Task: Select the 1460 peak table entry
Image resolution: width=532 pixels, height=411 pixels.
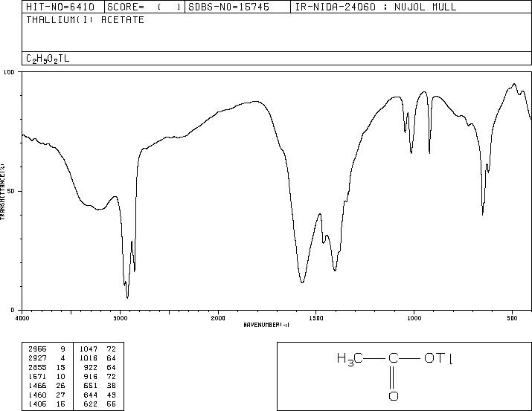Action: coord(37,395)
